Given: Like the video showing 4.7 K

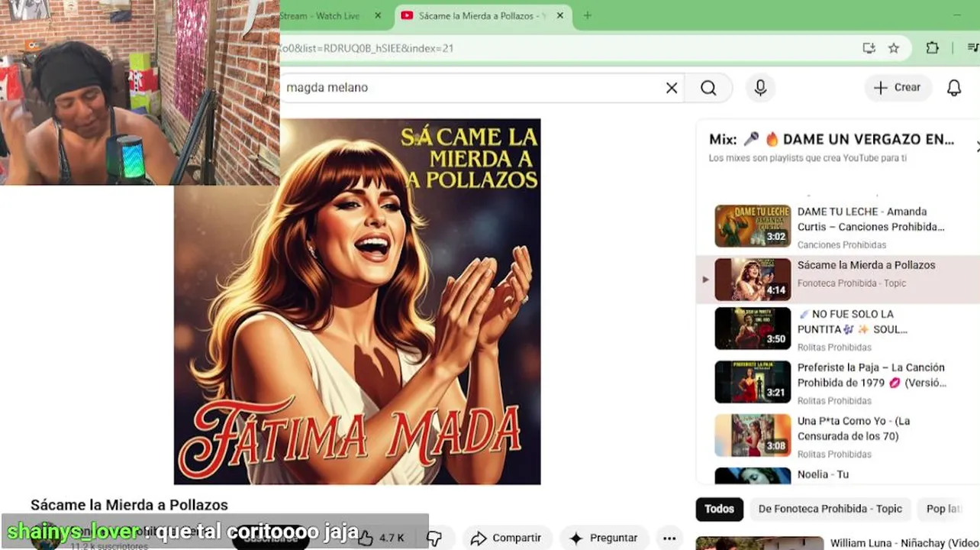Looking at the screenshot, I should (382, 538).
